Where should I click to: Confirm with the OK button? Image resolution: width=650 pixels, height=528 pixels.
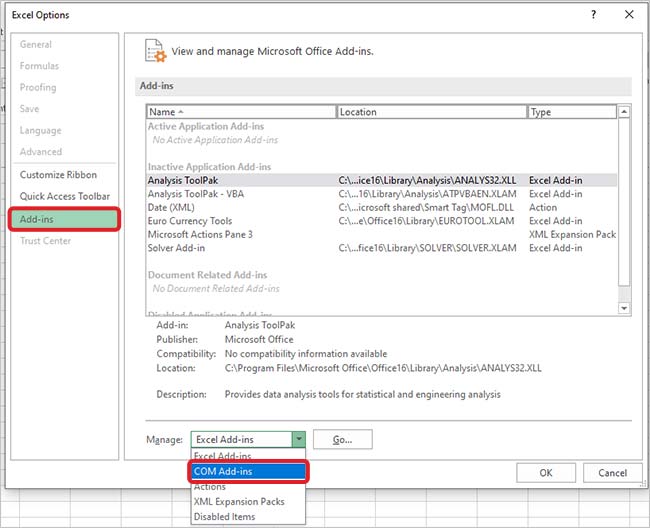click(x=546, y=473)
